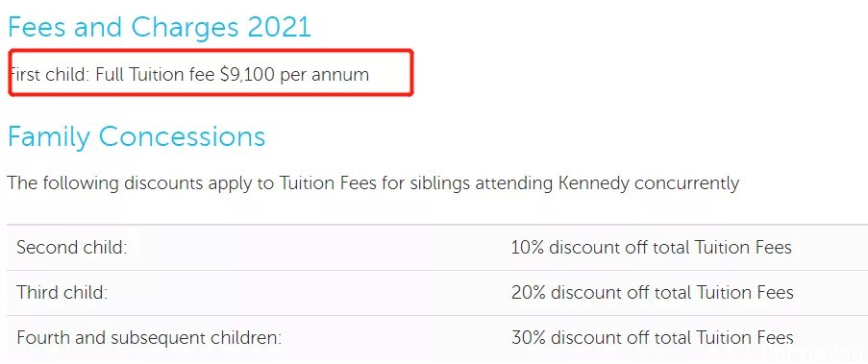
Task: Click the 20% discount off total Tuition Fees
Action: pyautogui.click(x=652, y=292)
